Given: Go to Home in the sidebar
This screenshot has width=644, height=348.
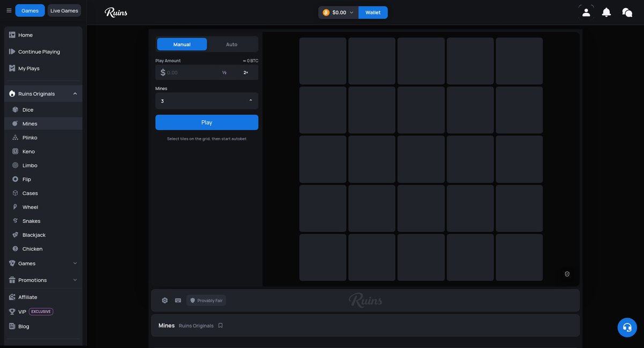Looking at the screenshot, I should (43, 35).
